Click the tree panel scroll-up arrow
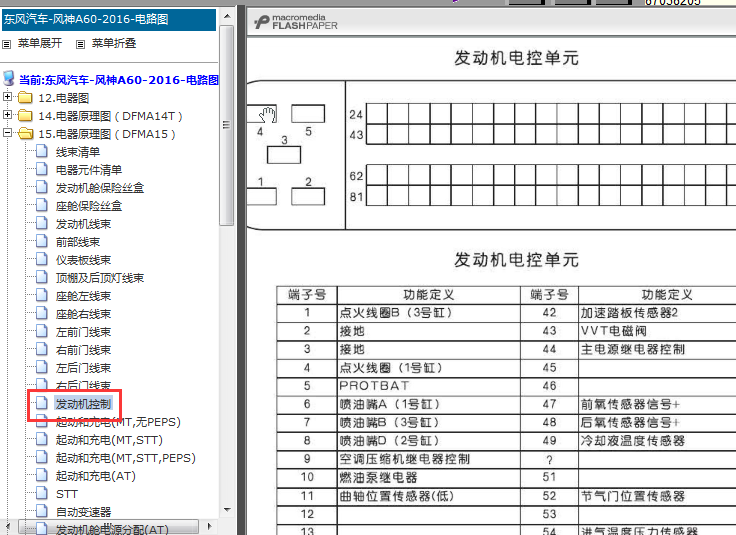 point(227,16)
